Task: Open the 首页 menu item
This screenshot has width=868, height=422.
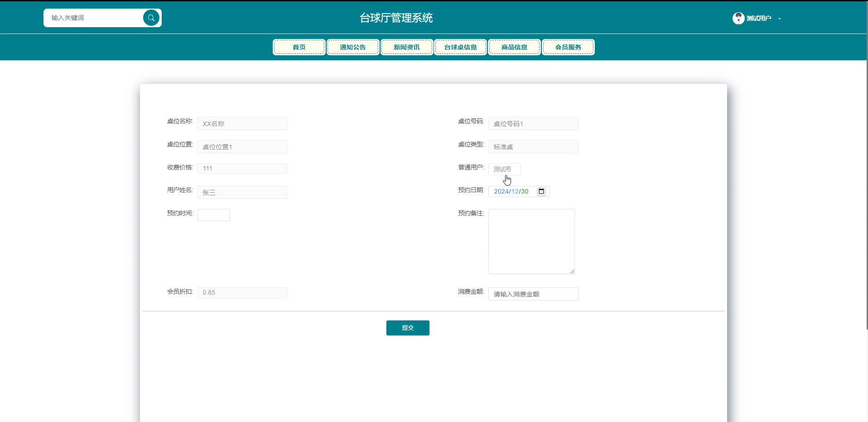Action: pyautogui.click(x=299, y=47)
